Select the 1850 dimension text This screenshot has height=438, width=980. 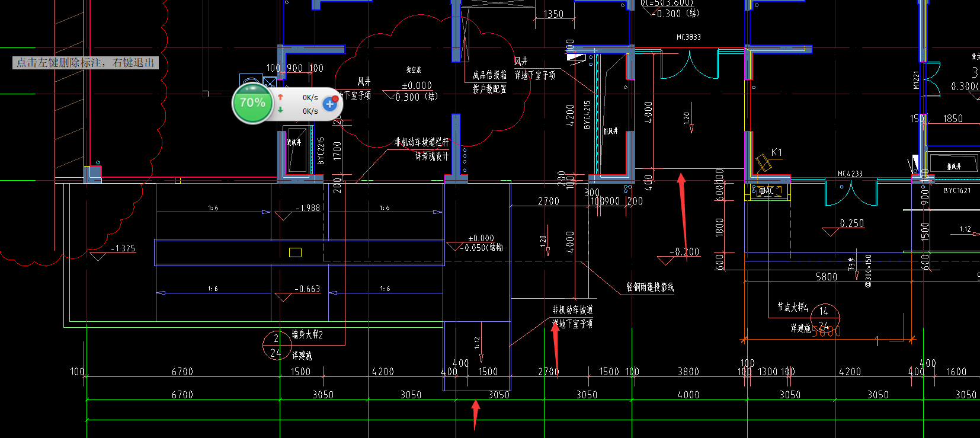click(953, 119)
